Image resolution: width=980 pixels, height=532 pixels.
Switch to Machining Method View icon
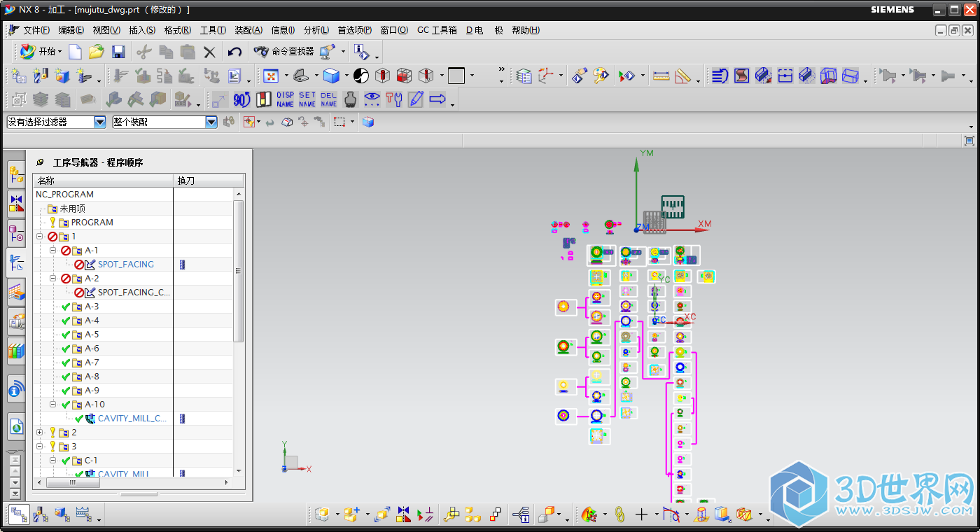[83, 514]
